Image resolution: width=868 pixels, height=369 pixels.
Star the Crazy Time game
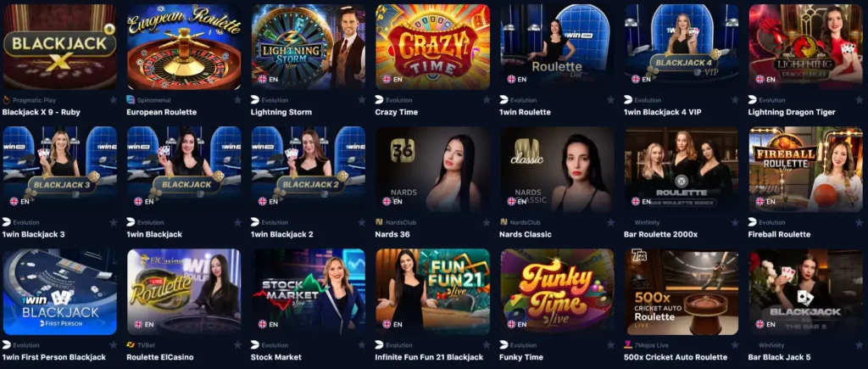point(486,100)
